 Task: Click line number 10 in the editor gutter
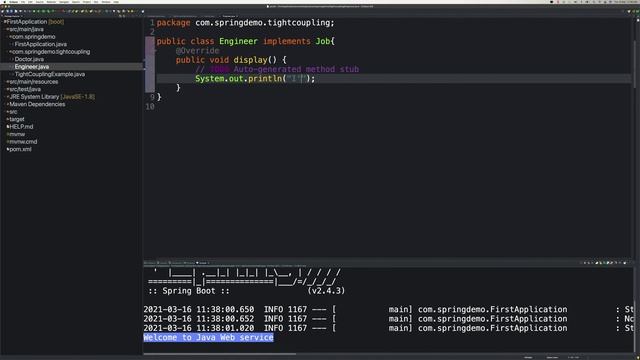[150, 107]
